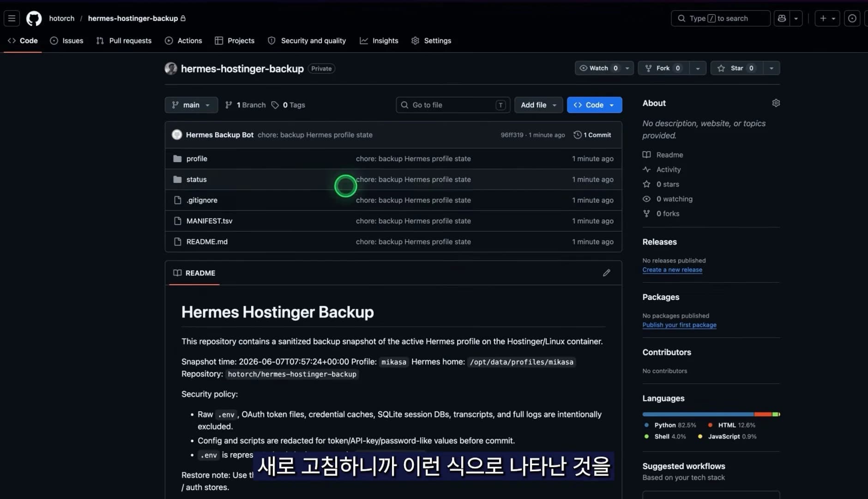Open the Releases heading link
Image resolution: width=868 pixels, height=499 pixels.
point(659,242)
